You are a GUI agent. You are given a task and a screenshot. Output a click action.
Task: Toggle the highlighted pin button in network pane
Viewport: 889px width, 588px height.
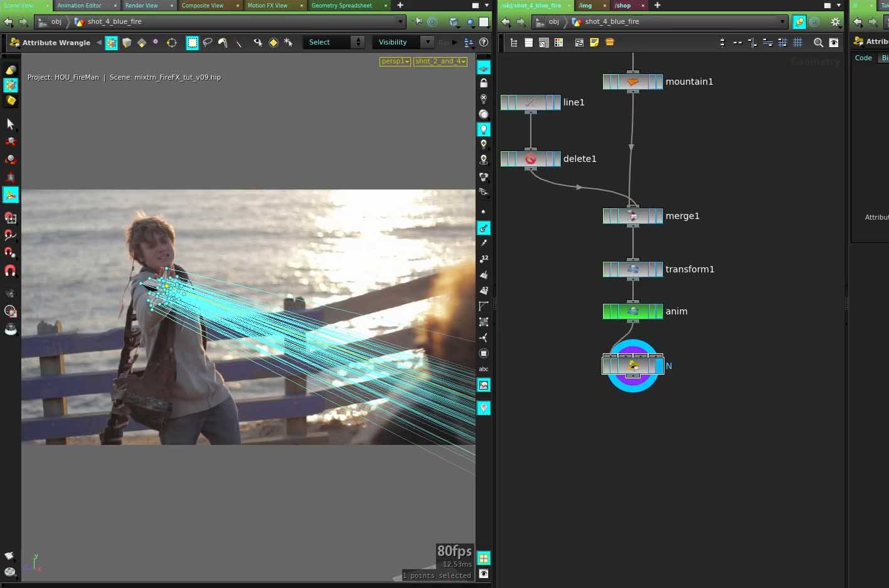tap(799, 22)
